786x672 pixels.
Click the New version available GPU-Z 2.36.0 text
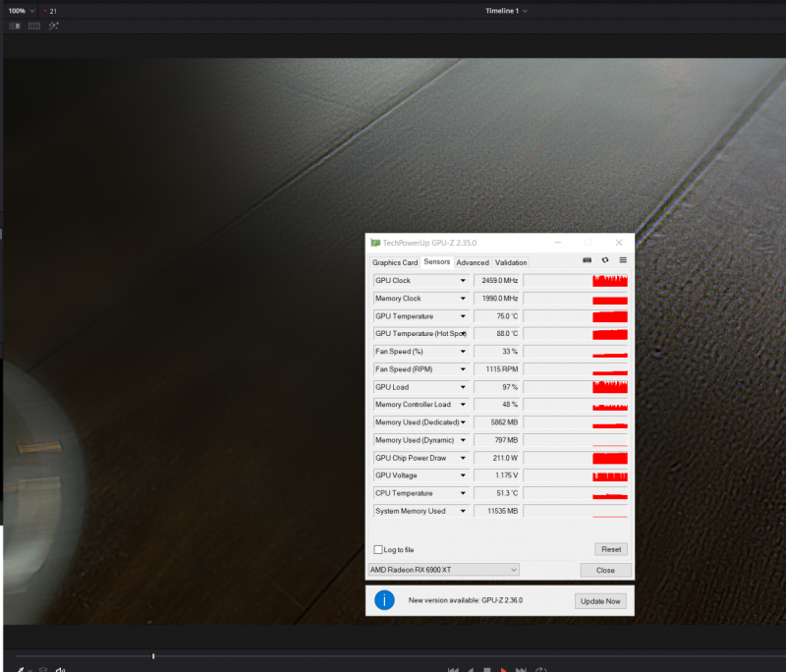[x=466, y=600]
